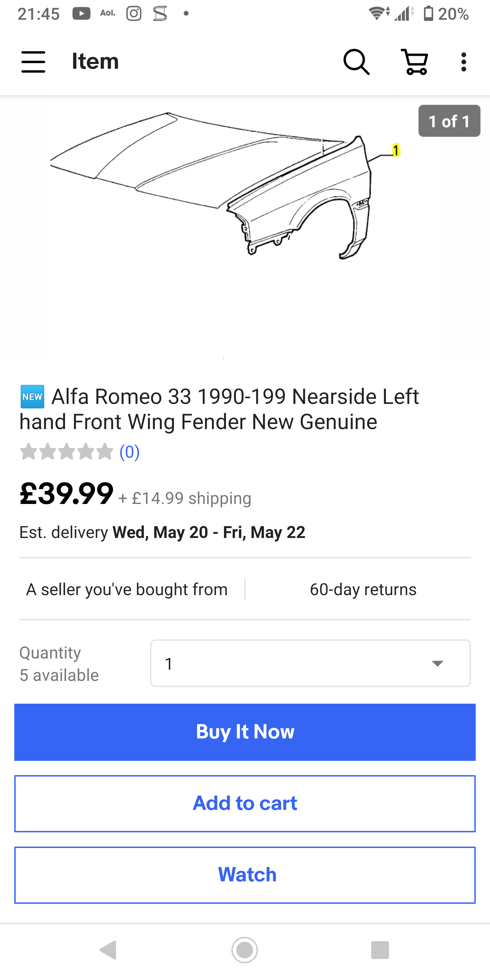Click the Add to cart button
The width and height of the screenshot is (490, 980).
click(x=245, y=803)
